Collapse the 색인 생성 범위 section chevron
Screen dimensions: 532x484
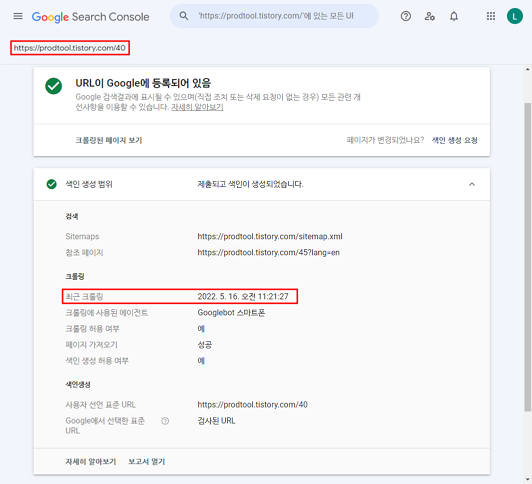(x=472, y=184)
